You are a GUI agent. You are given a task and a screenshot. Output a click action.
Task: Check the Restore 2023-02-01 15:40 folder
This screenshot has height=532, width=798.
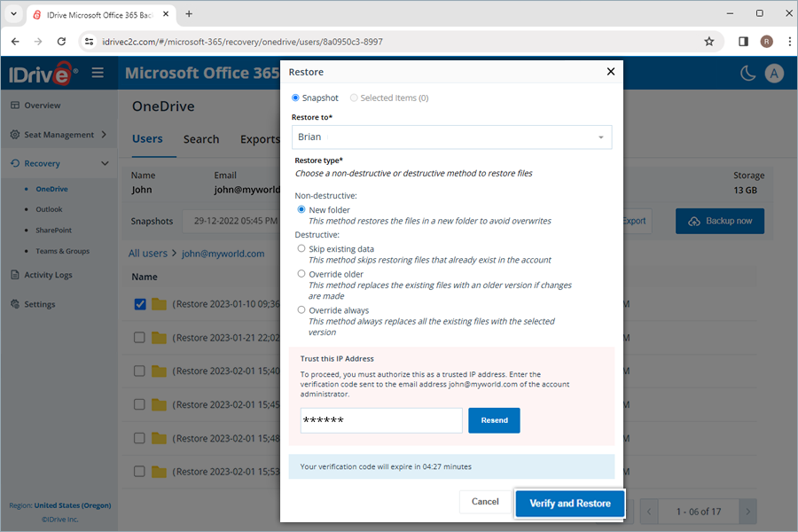point(139,371)
